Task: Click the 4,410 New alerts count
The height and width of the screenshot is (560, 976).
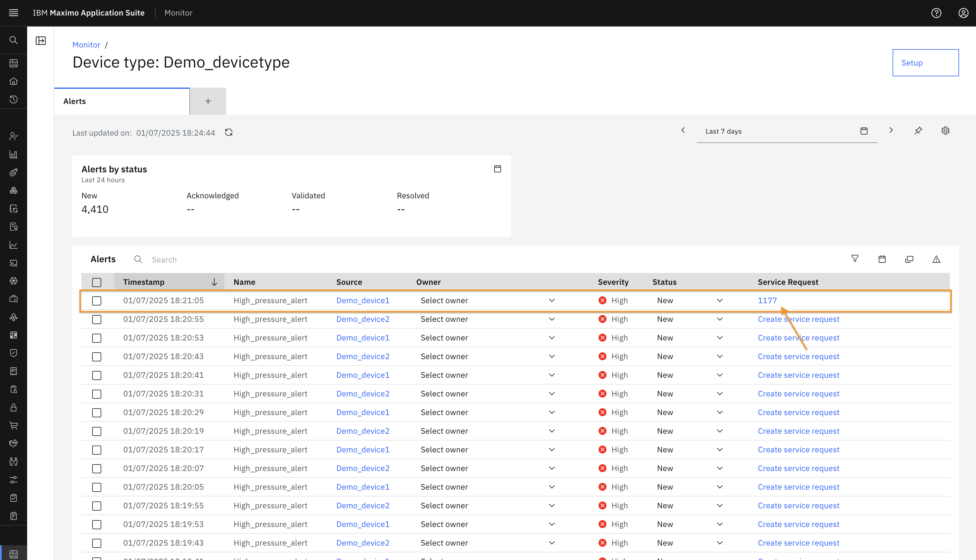Action: [x=95, y=209]
